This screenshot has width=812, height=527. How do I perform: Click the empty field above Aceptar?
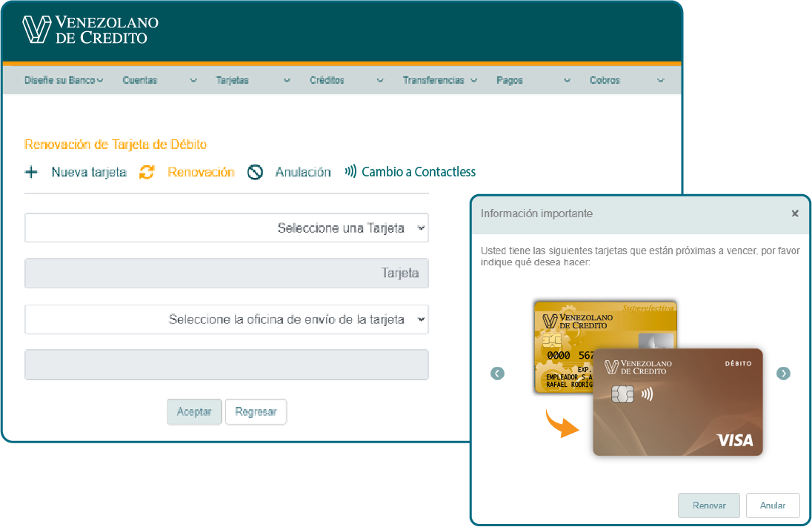point(226,365)
